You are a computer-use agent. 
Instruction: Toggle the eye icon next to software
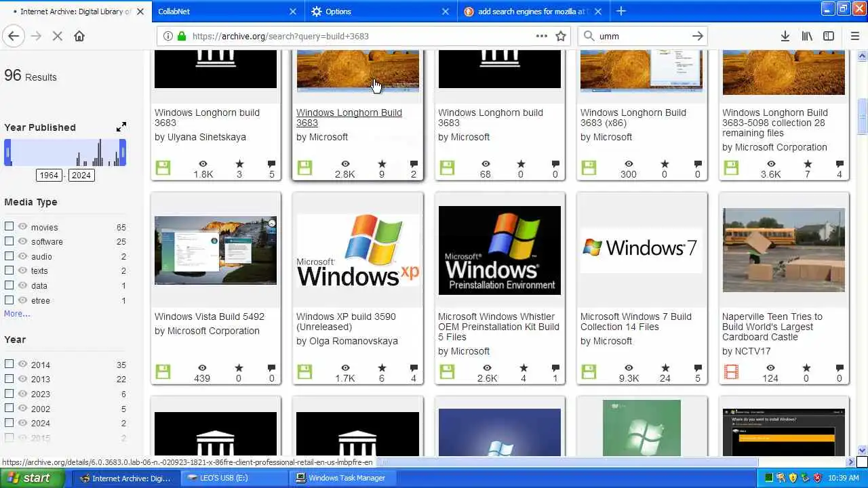coord(22,241)
